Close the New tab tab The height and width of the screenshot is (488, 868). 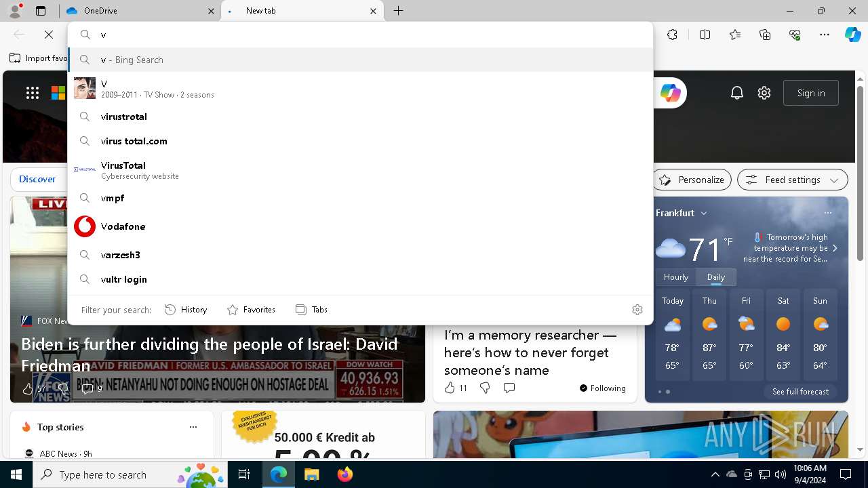point(373,11)
